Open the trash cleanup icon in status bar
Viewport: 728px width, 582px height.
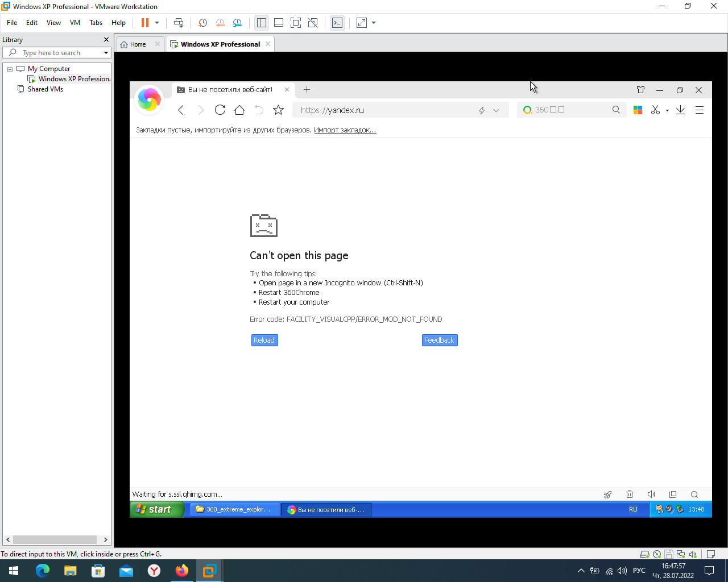[x=629, y=494]
